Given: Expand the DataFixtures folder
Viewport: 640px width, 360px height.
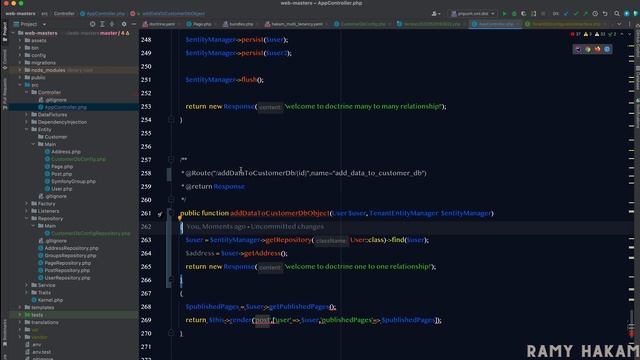Looking at the screenshot, I should click(27, 115).
